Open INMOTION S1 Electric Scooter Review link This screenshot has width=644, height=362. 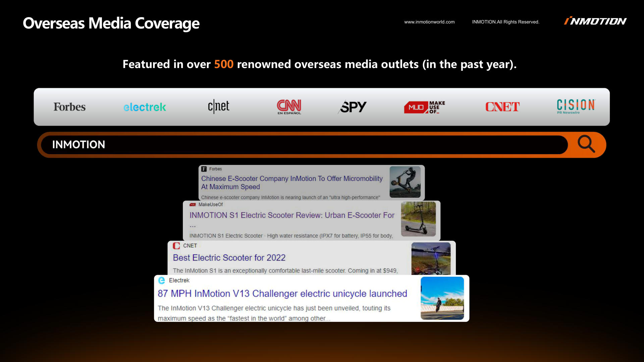pos(292,215)
